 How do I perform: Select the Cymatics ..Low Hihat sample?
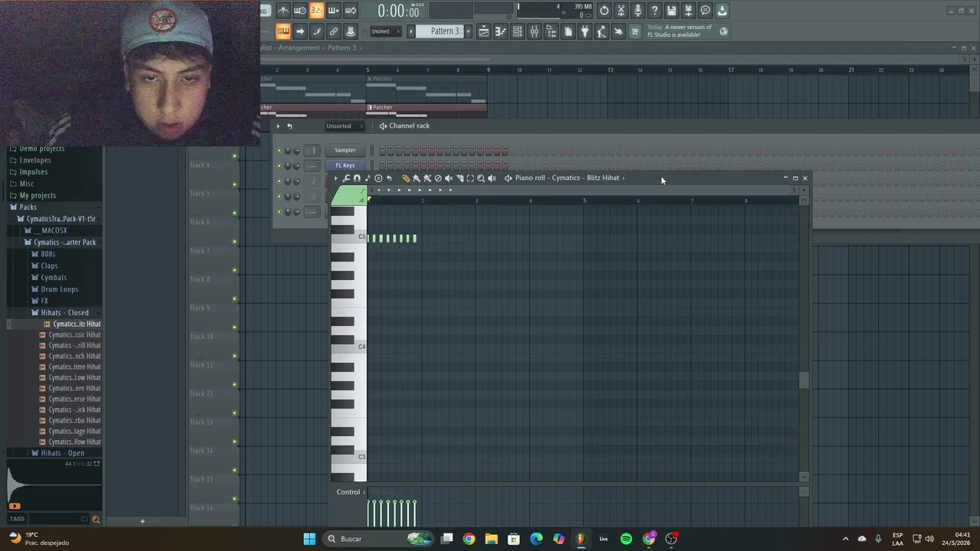[74, 378]
